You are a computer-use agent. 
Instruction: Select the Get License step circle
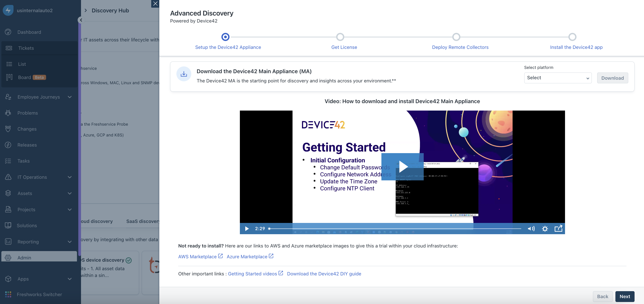click(340, 37)
